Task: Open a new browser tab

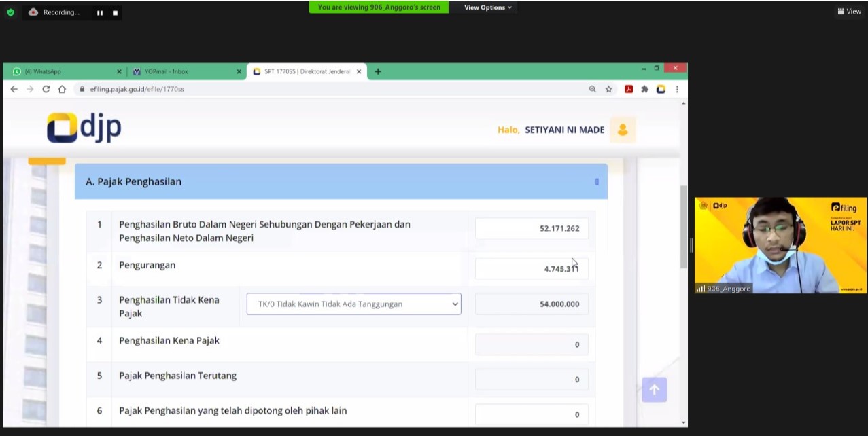Action: click(378, 71)
